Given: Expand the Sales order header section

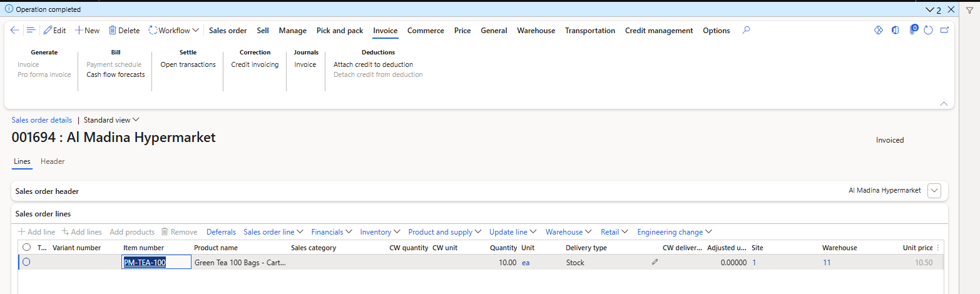Looking at the screenshot, I should 934,191.
